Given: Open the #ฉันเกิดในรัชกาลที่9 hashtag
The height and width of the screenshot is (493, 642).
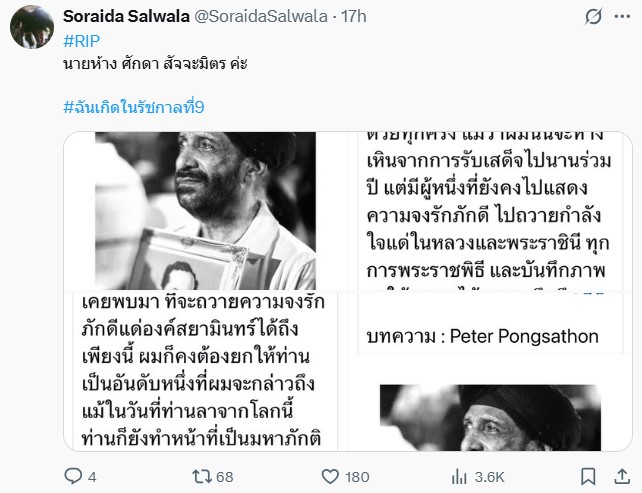Looking at the screenshot, I should [134, 107].
